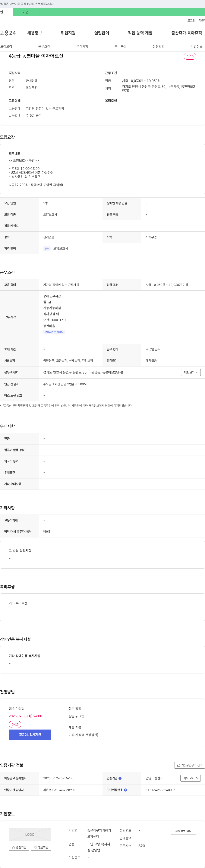Select the text 국민연금, 고용보험, 산재보험, 건강보험
205x868 pixels.
68,360
